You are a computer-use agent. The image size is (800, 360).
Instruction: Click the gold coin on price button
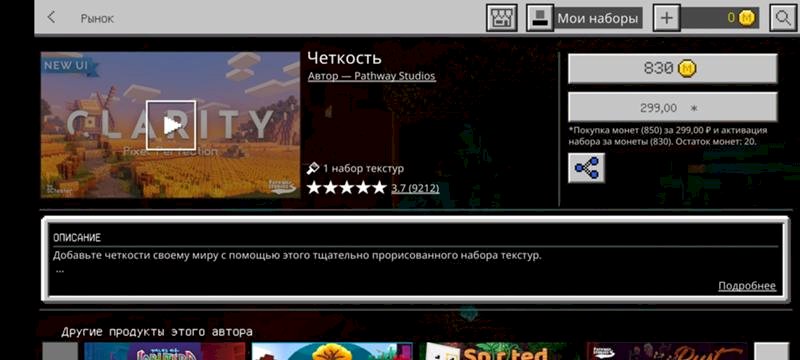[687, 68]
